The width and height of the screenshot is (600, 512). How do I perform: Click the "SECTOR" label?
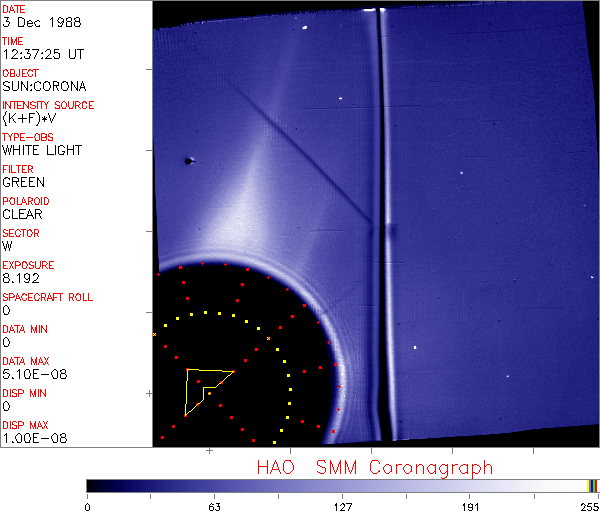tap(21, 233)
